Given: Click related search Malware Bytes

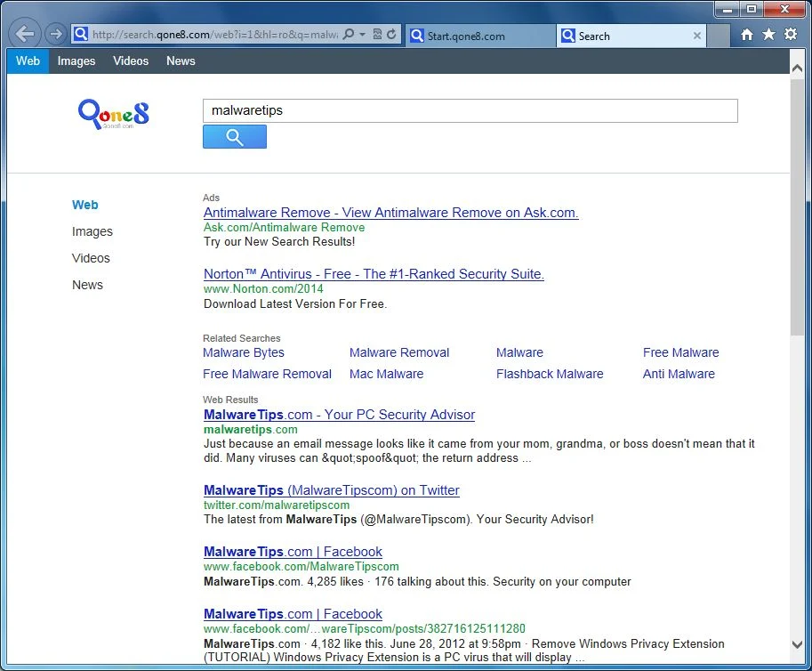Looking at the screenshot, I should 244,353.
